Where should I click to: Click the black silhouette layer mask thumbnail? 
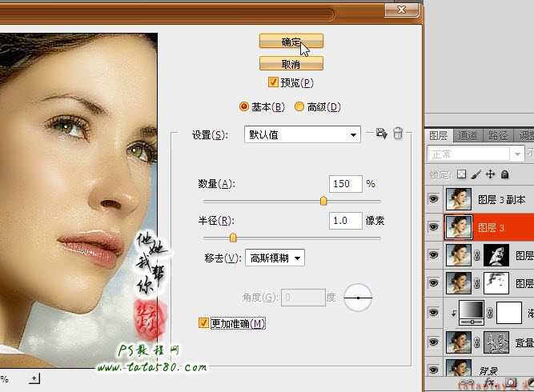pyautogui.click(x=496, y=255)
